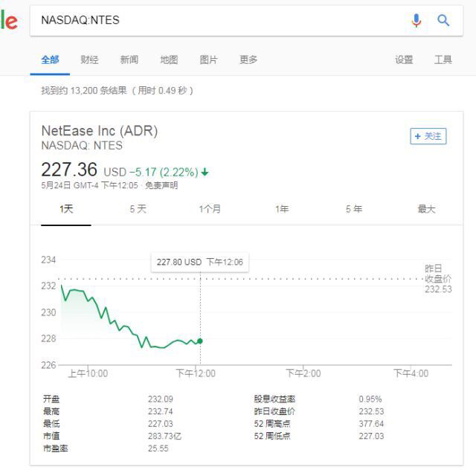Select the 1个月 chart range
Viewport: 476px width, 476px height.
point(210,209)
